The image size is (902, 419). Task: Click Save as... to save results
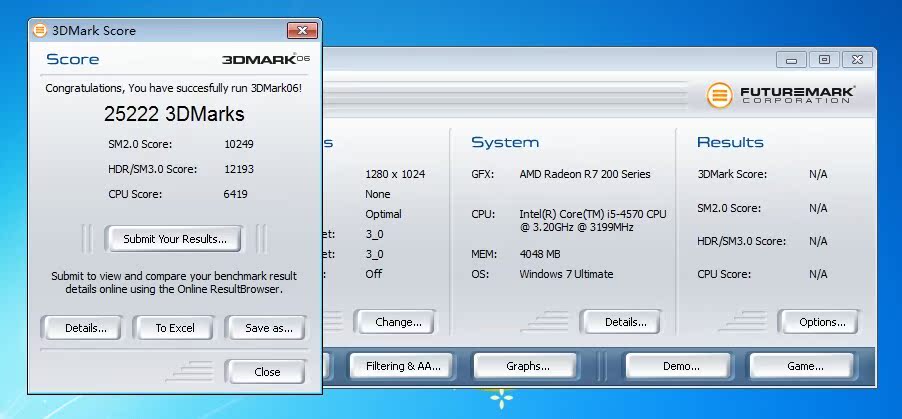(266, 328)
